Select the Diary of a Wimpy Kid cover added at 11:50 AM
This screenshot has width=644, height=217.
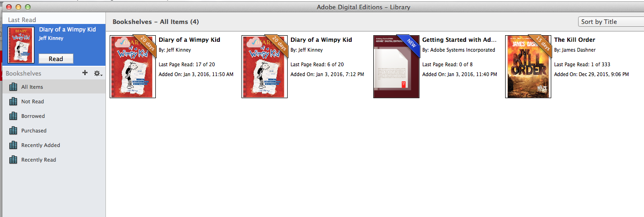point(132,67)
